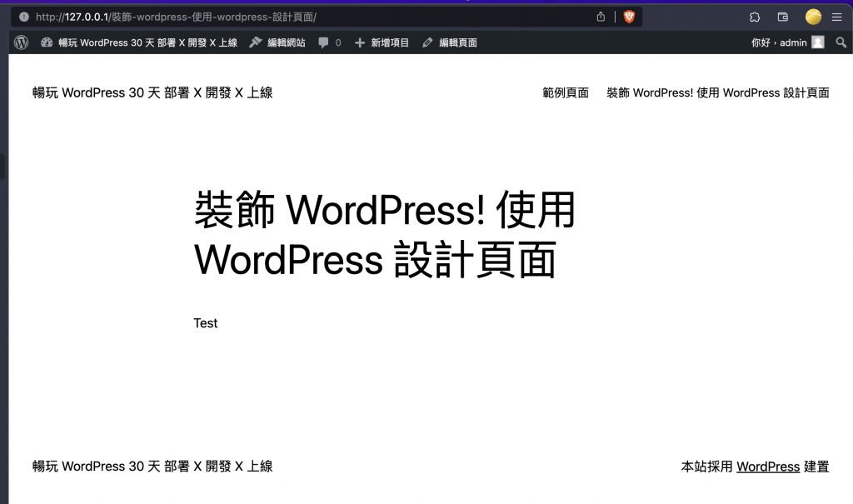
Task: Click the site info icon in address bar
Action: click(24, 17)
